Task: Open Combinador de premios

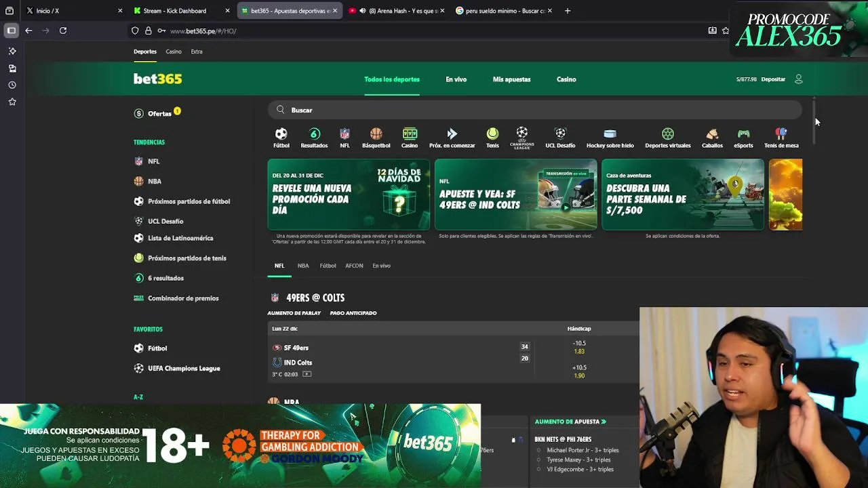Action: click(183, 298)
